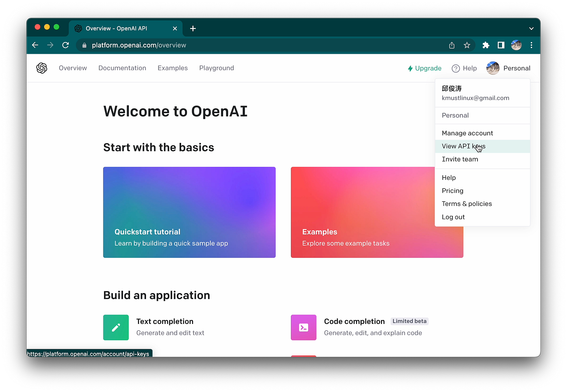Open Pricing from the dropdown menu

click(482, 191)
